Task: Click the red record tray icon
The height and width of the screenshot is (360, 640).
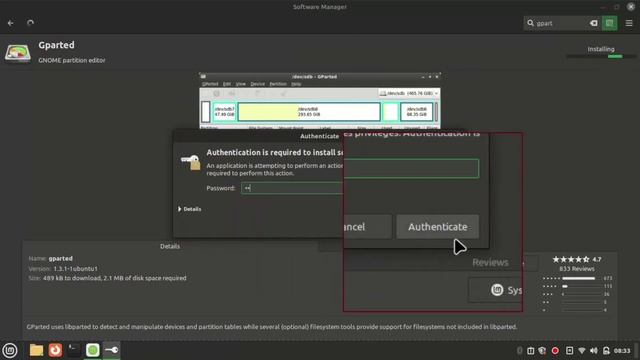Action: tap(555, 351)
